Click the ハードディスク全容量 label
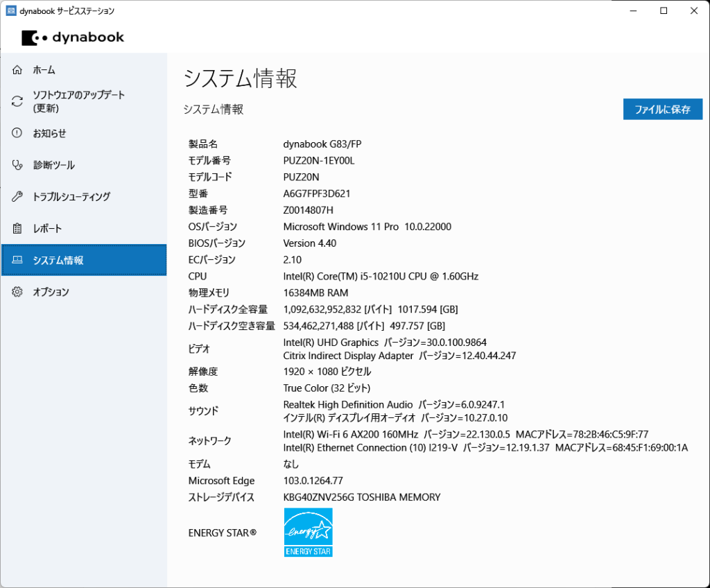Viewport: 710px width, 588px height. (227, 309)
